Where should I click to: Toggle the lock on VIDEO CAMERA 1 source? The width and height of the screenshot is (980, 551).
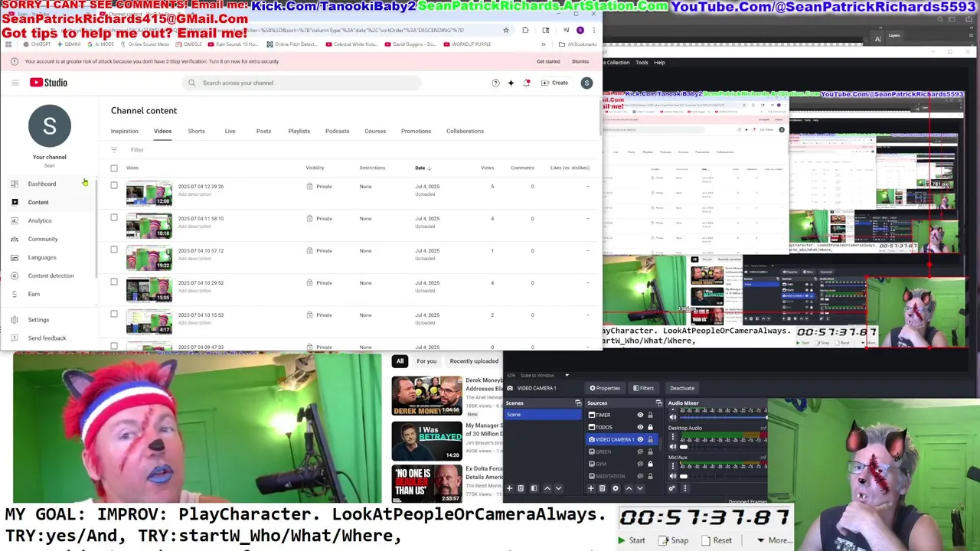pyautogui.click(x=650, y=439)
